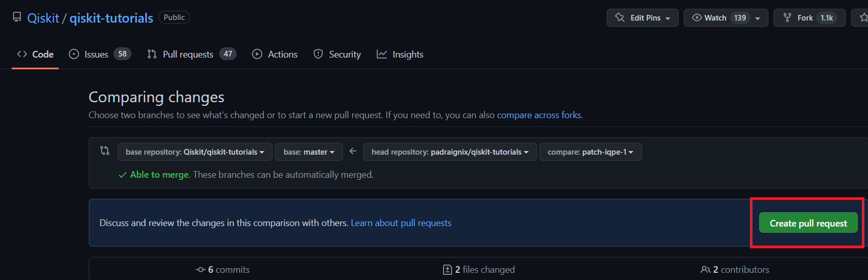The height and width of the screenshot is (280, 868).
Task: Open Learn about pull requests link
Action: pos(401,223)
